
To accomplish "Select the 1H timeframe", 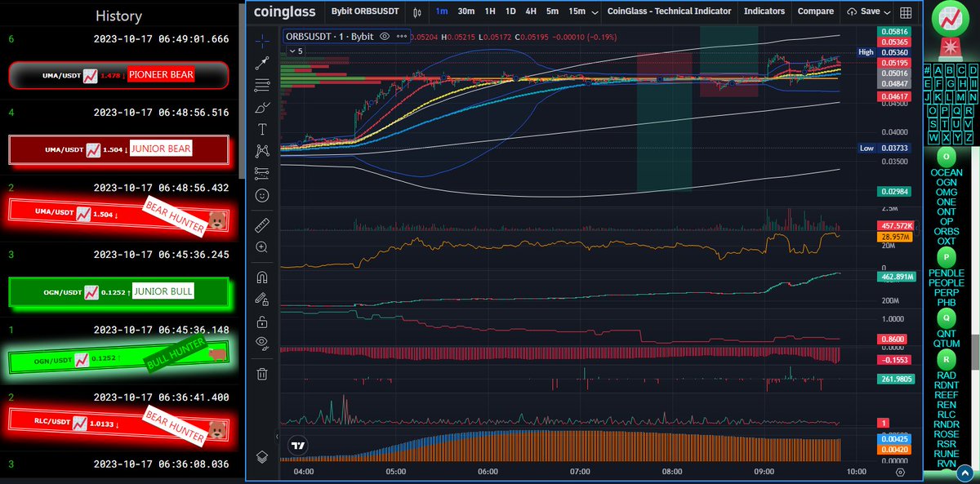I will pos(490,11).
